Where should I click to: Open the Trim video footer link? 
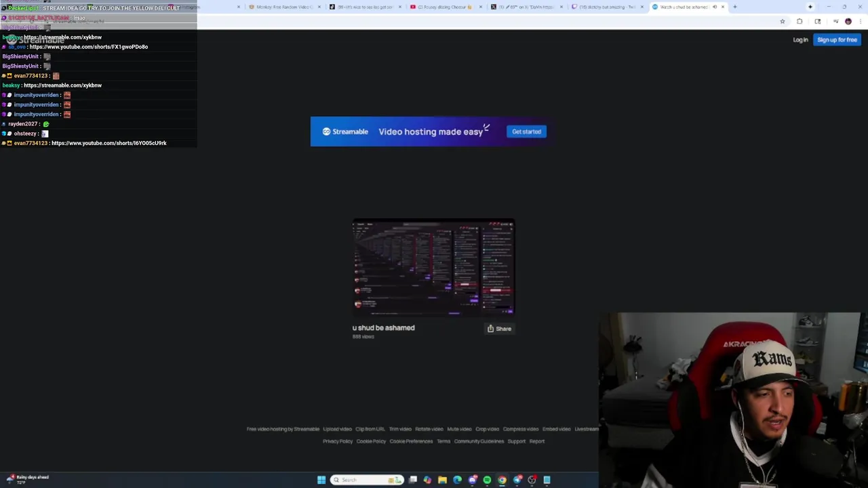[400, 429]
